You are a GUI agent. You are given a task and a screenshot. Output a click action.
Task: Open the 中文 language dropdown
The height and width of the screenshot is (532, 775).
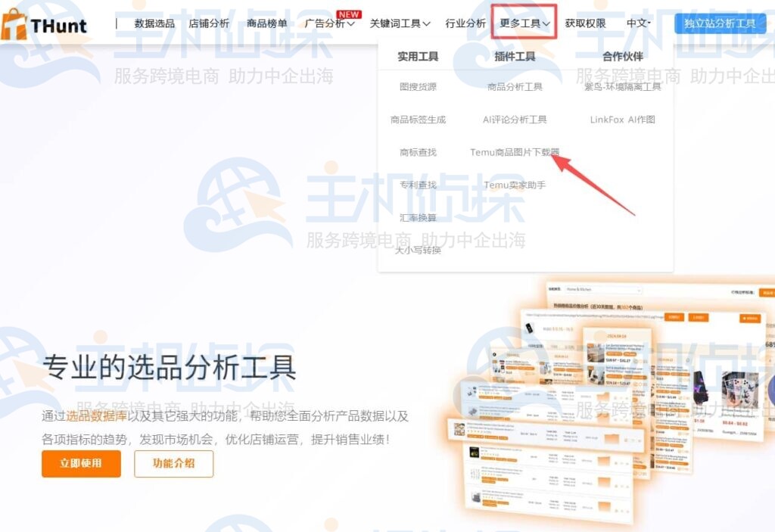tap(638, 23)
